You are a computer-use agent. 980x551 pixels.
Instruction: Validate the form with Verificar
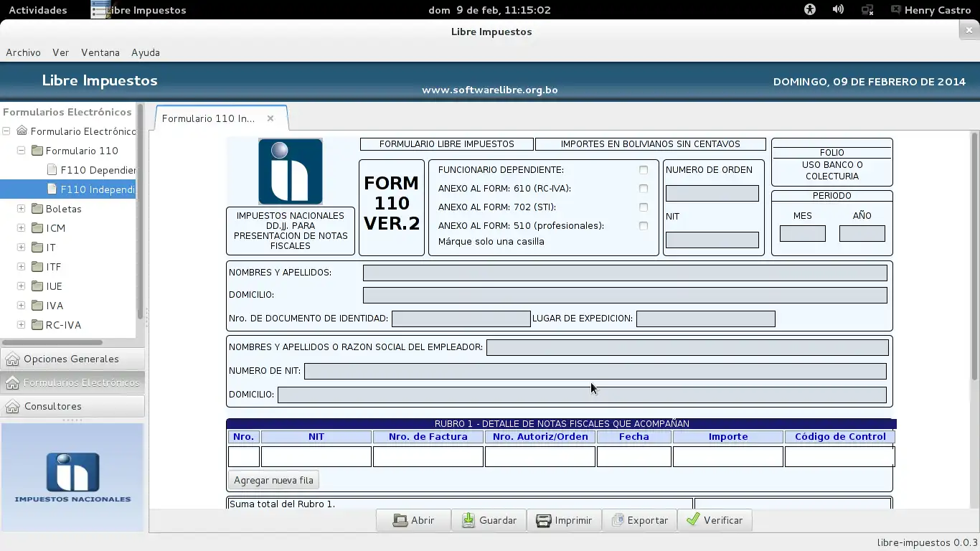[715, 520]
